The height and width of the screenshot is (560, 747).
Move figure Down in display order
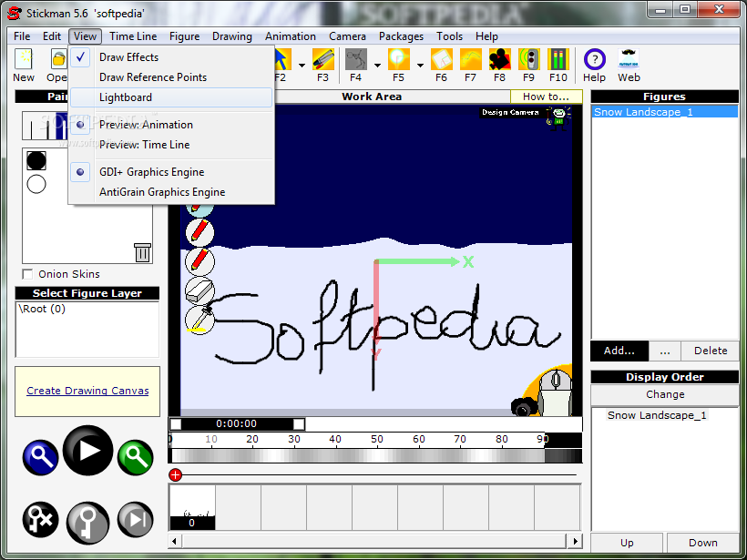point(702,543)
